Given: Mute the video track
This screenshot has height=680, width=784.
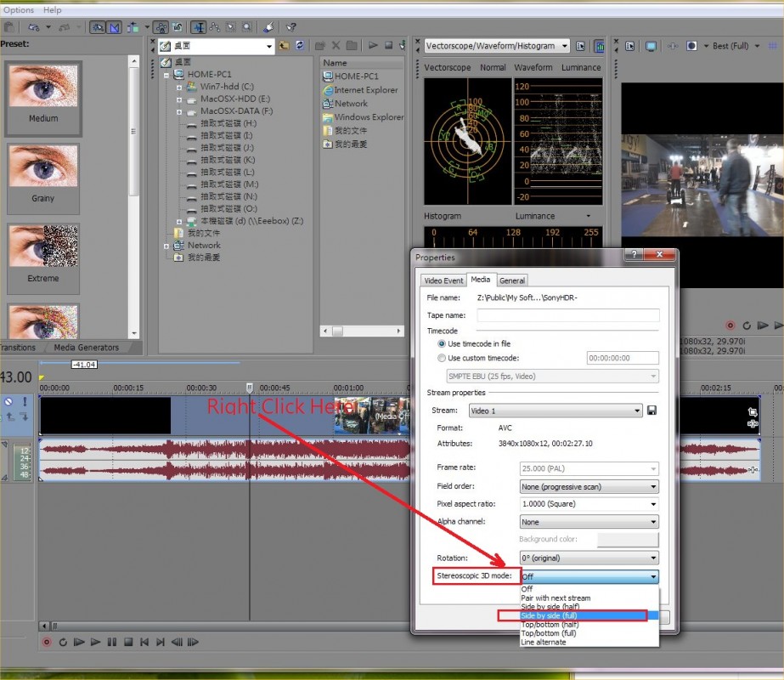Looking at the screenshot, I should click(x=8, y=402).
